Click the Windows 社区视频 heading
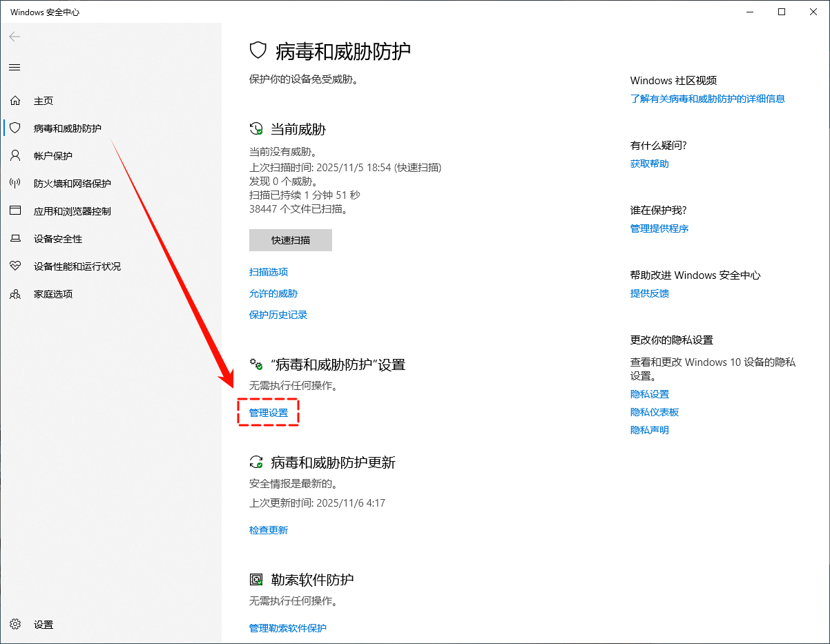830x644 pixels. pos(674,81)
